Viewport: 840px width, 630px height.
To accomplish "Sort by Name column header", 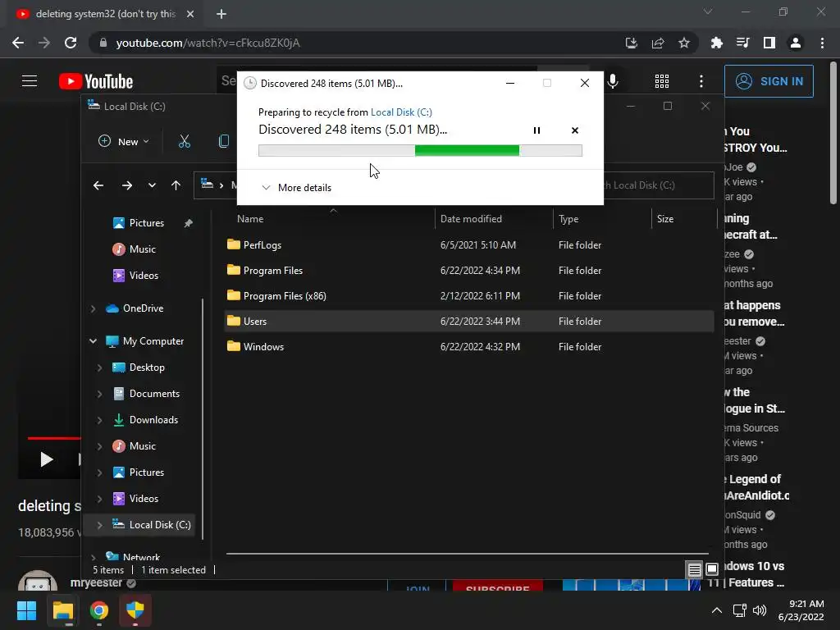I will tap(250, 218).
